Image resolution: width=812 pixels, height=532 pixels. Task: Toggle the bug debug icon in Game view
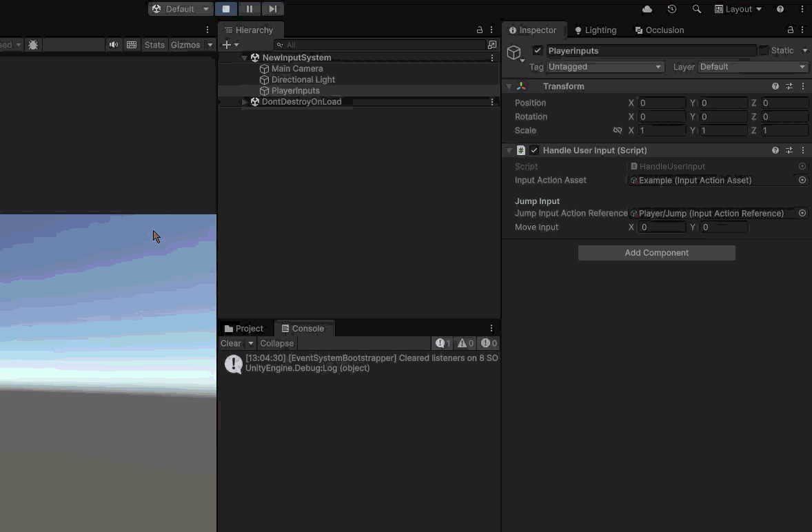(33, 45)
